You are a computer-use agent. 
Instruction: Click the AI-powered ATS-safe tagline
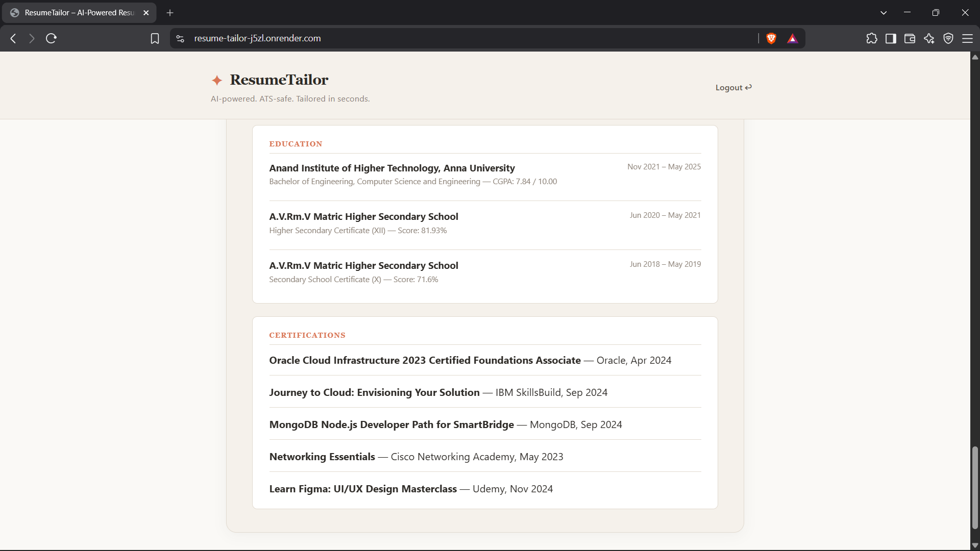point(290,99)
